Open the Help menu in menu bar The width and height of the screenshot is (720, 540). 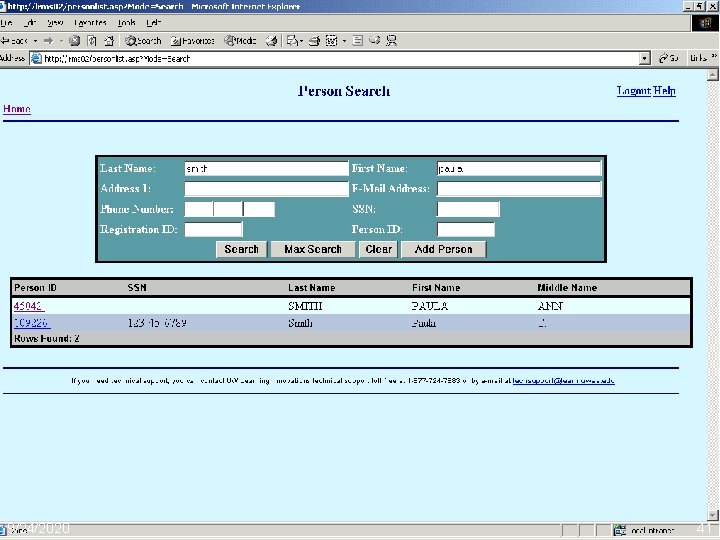click(x=153, y=22)
